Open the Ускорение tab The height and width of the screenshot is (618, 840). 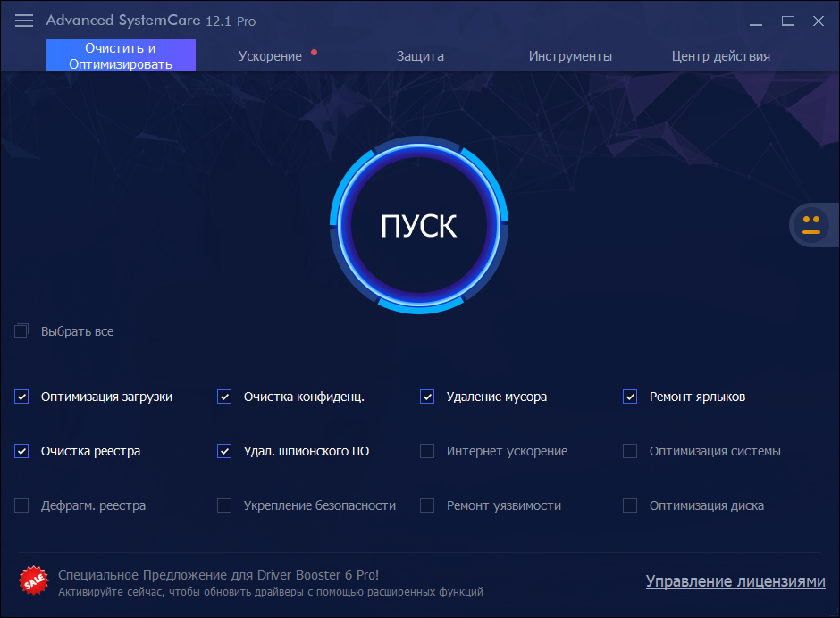(x=270, y=56)
